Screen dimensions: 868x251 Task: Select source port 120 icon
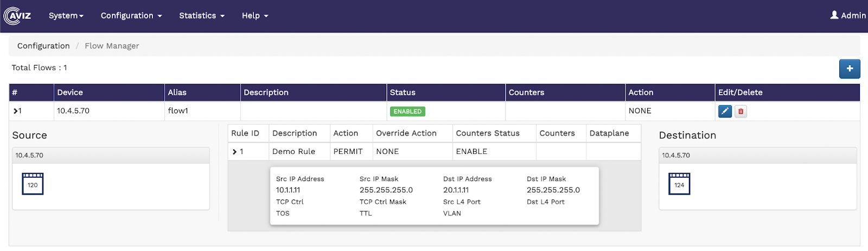33,184
